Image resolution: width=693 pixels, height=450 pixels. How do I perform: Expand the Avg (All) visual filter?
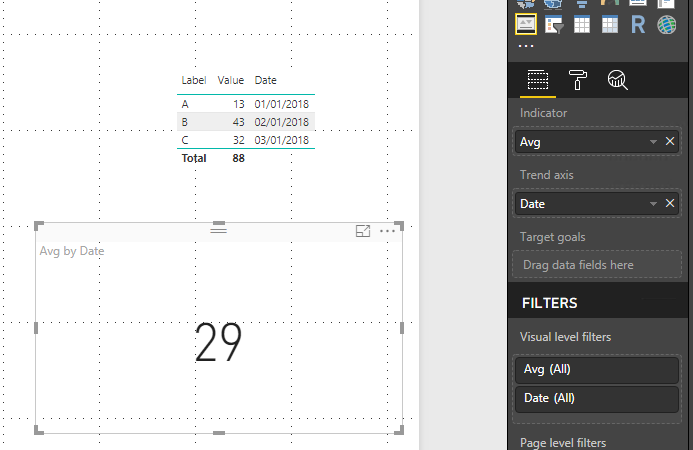597,370
